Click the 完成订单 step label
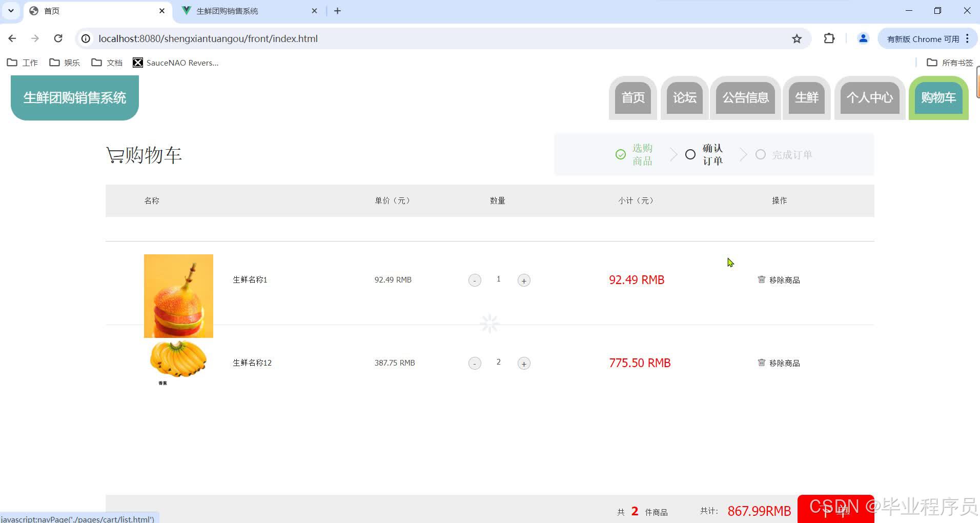The height and width of the screenshot is (523, 980). (x=792, y=155)
